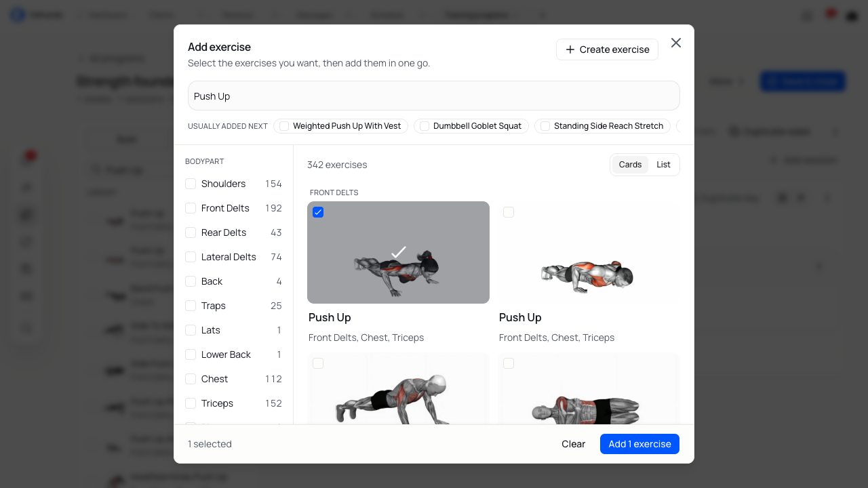The width and height of the screenshot is (868, 488).
Task: Check Standing Side Reach Stretch suggestion
Action: 545,126
